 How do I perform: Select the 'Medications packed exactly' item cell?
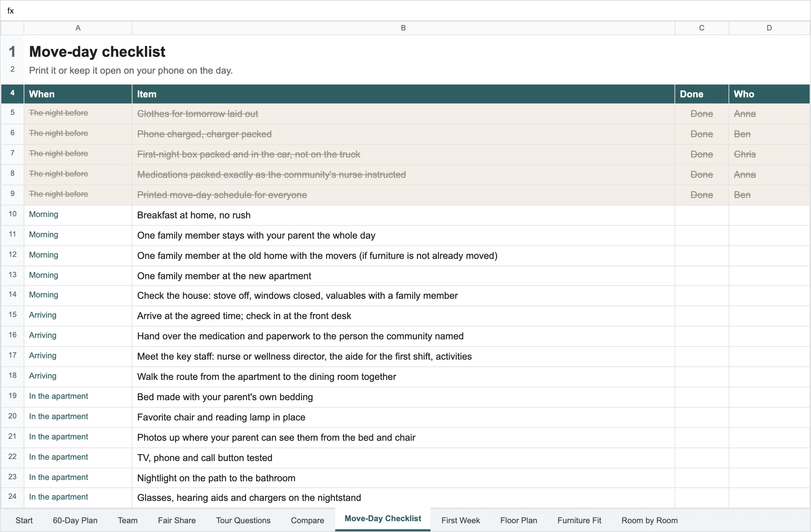tap(403, 174)
